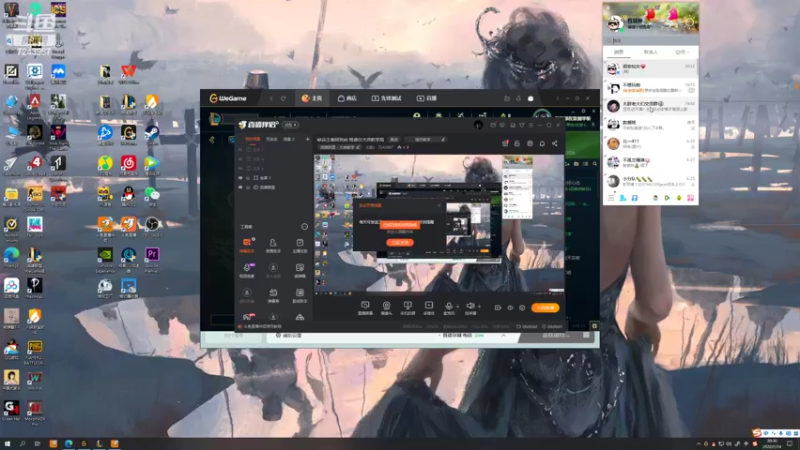
Task: Click the pink grid icon in QQ bottom bar
Action: pos(690,198)
